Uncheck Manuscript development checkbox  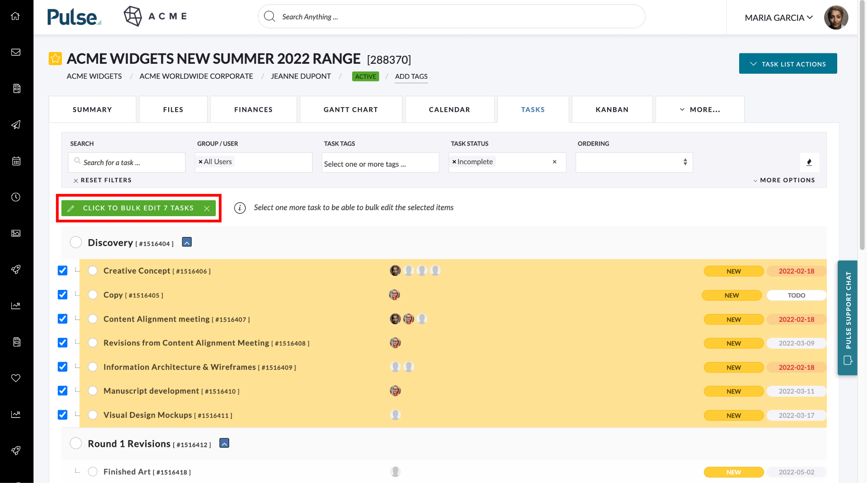pyautogui.click(x=62, y=391)
